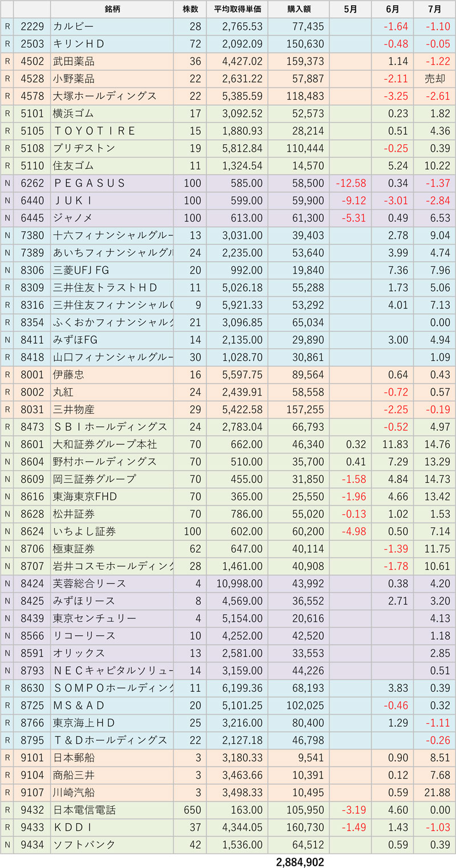
Task: Click the 売却 cell in the 小野薬品 row
Action: (x=434, y=79)
